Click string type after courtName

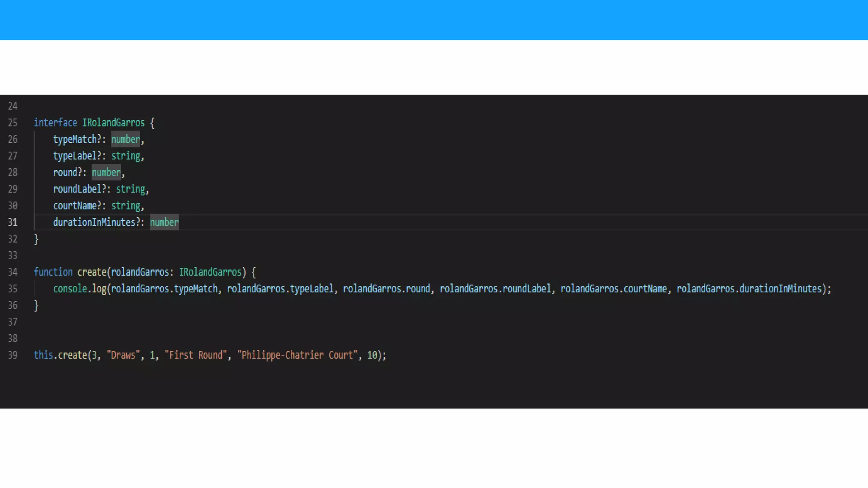(125, 206)
